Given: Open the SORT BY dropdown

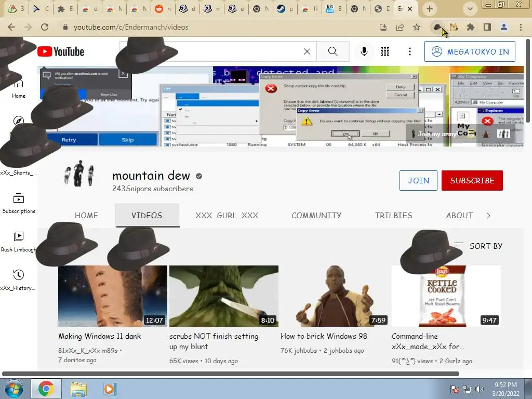Looking at the screenshot, I should [x=478, y=246].
